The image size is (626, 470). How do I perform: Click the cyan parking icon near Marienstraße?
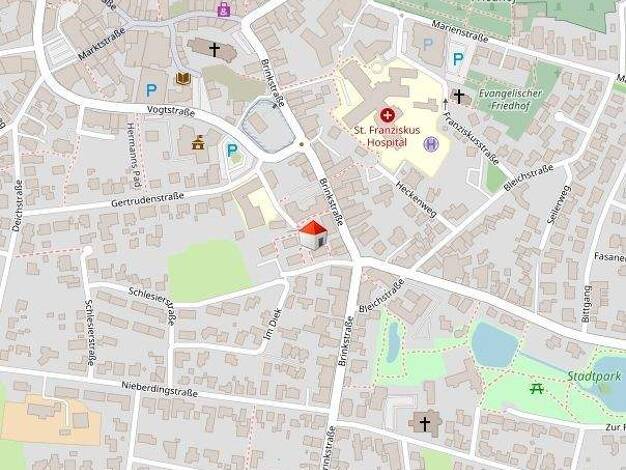coord(458,59)
